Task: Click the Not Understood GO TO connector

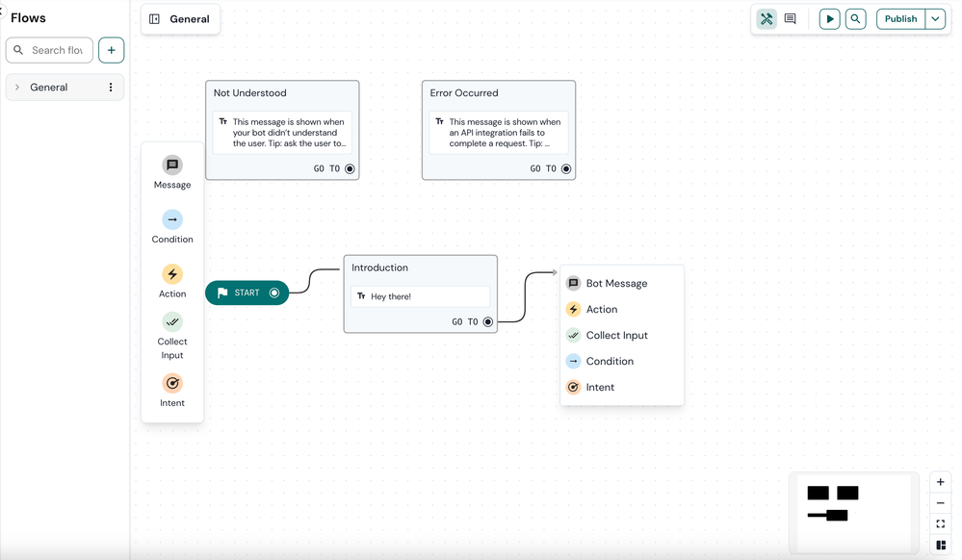Action: click(350, 168)
